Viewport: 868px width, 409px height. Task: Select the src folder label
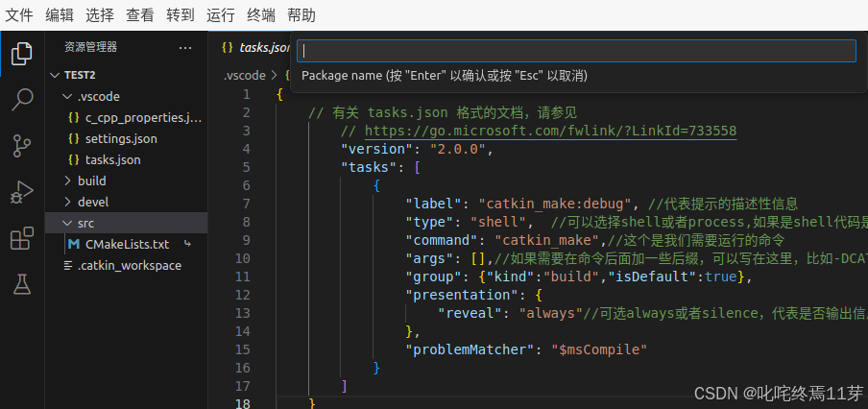pos(85,223)
